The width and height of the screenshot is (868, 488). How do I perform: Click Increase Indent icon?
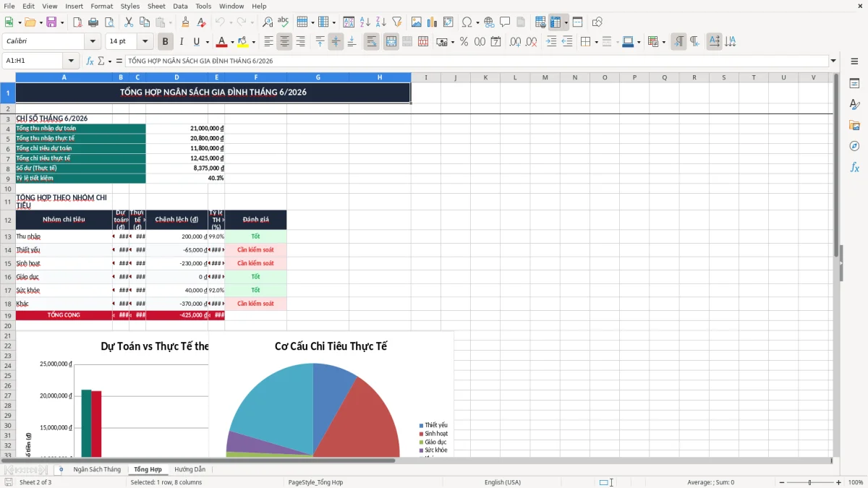551,42
